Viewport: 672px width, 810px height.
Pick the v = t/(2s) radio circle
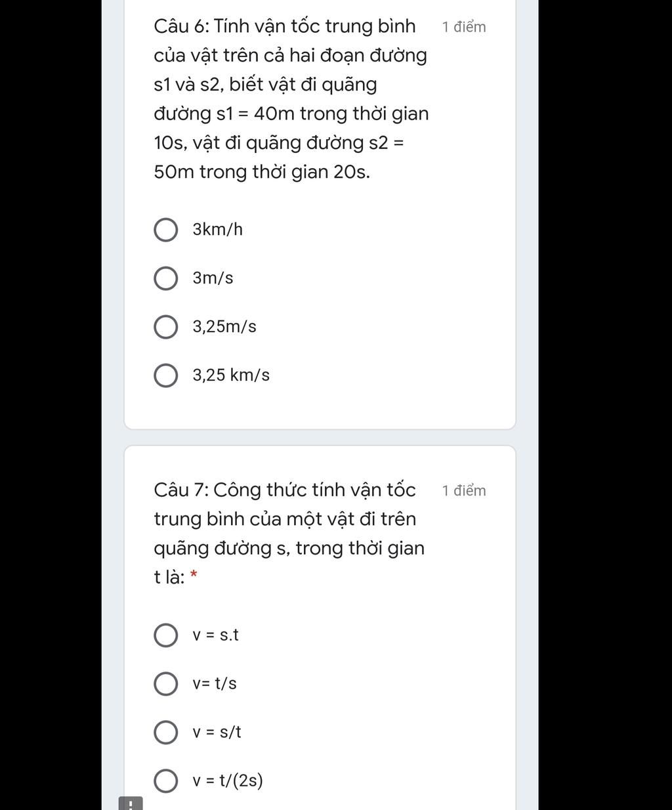[165, 781]
